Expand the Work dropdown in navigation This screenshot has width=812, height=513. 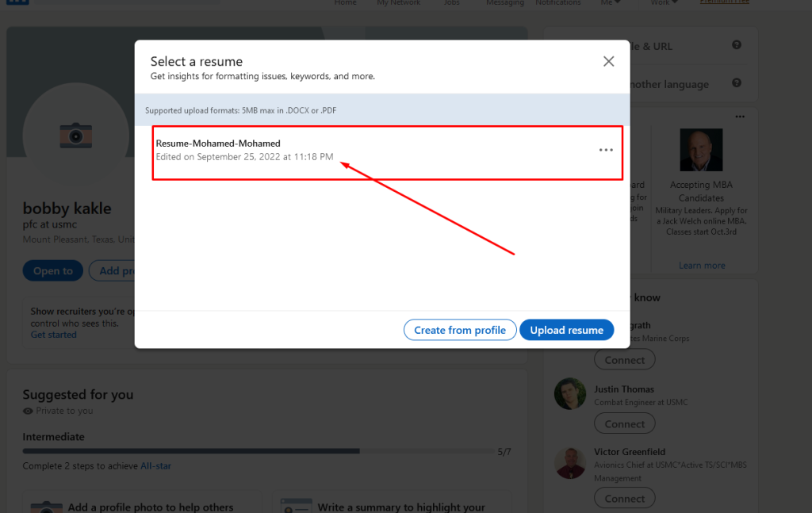point(665,3)
